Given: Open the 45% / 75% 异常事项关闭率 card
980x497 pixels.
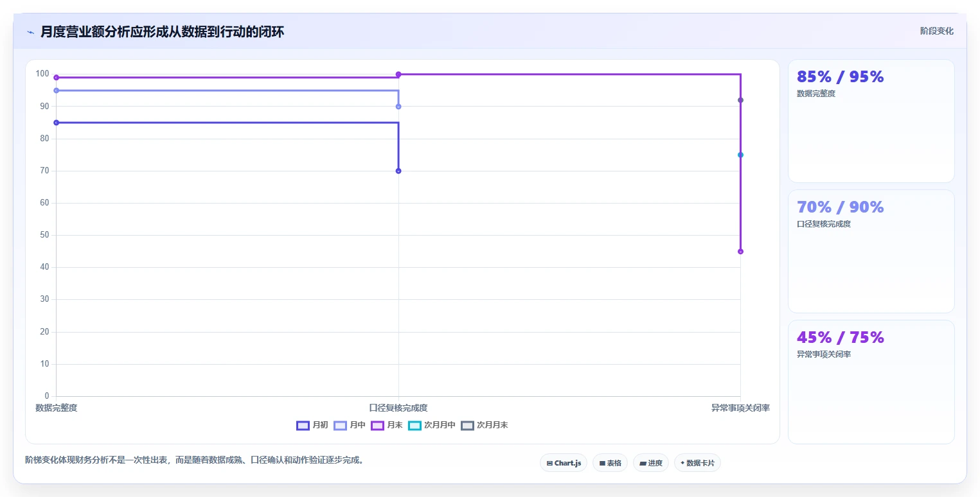Looking at the screenshot, I should (871, 381).
